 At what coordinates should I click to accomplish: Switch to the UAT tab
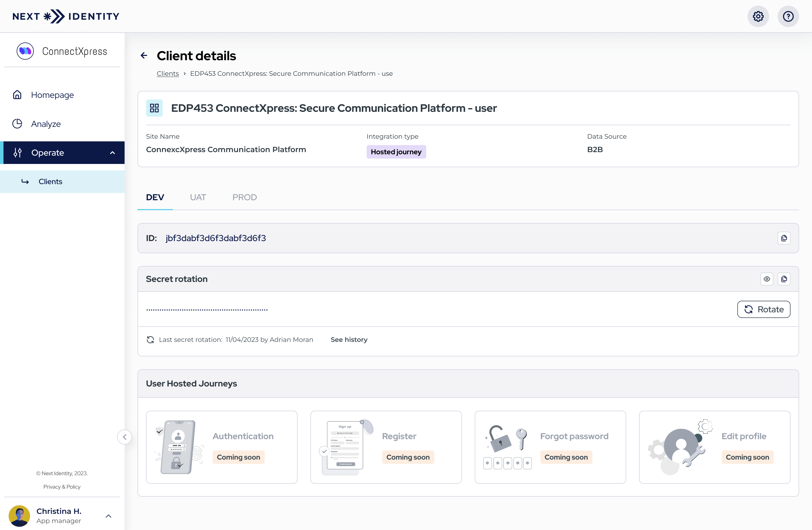(x=198, y=197)
